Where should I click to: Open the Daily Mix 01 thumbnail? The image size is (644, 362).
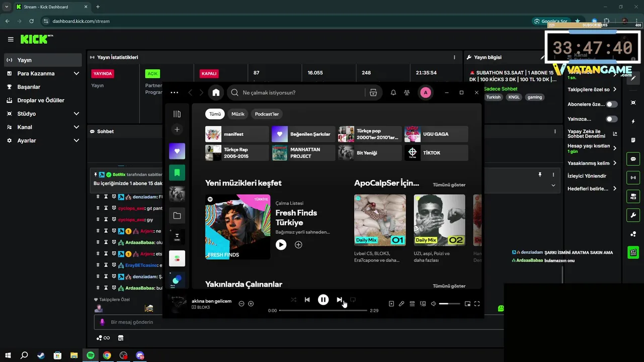(380, 220)
